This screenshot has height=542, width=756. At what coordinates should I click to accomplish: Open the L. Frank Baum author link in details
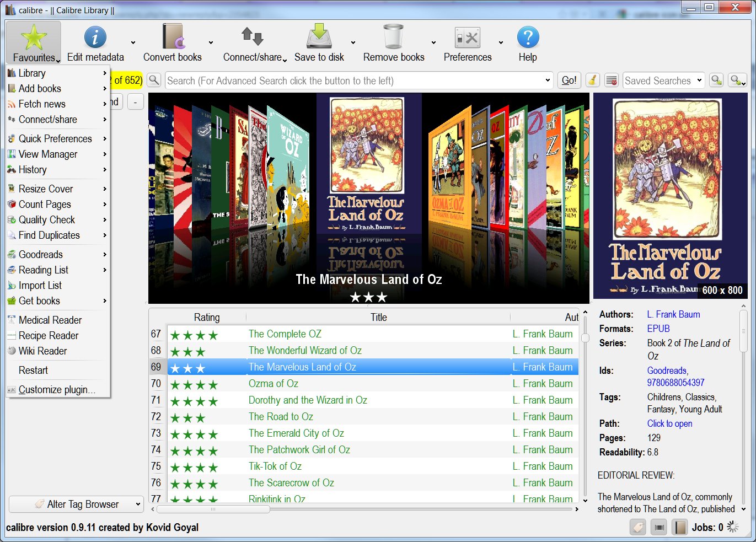tap(673, 314)
